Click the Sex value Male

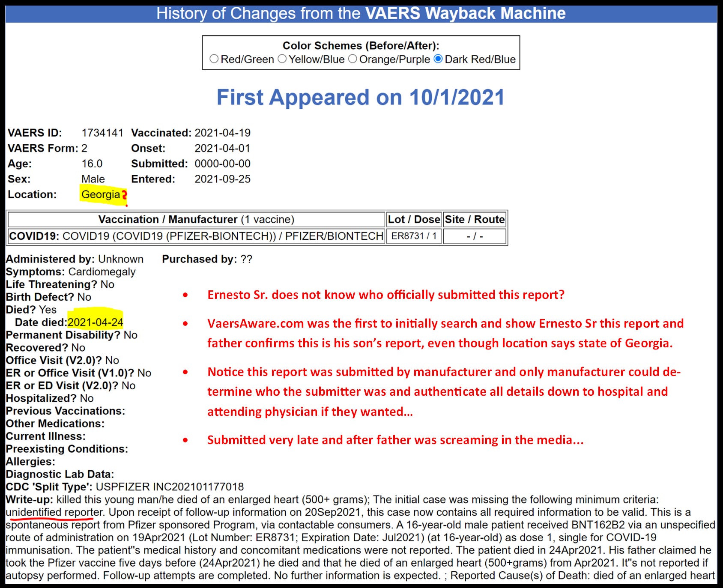[93, 179]
